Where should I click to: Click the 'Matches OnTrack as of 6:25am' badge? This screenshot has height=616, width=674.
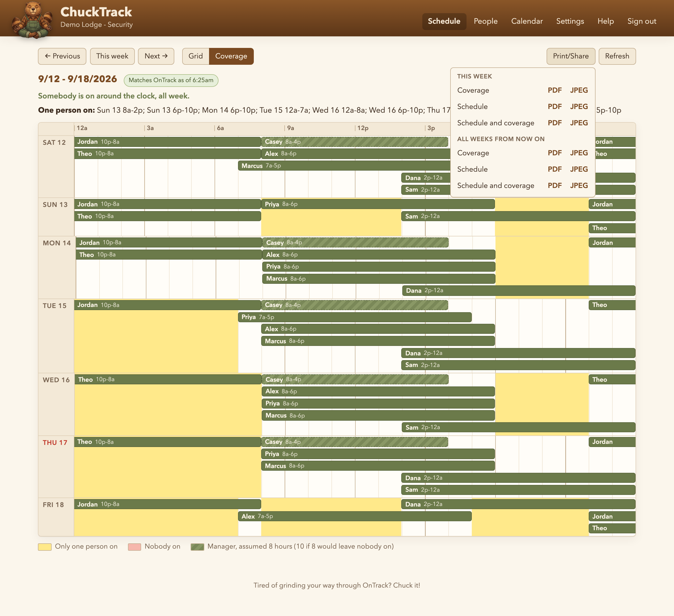(x=171, y=80)
